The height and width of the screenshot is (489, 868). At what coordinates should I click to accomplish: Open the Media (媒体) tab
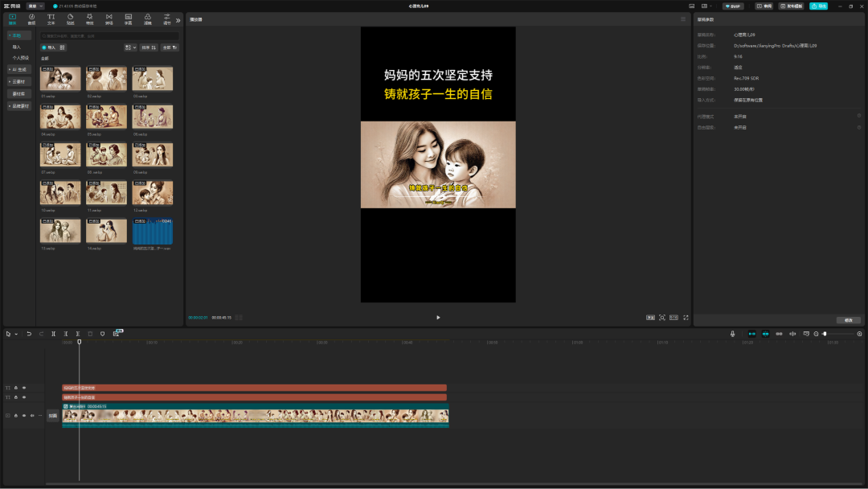12,18
